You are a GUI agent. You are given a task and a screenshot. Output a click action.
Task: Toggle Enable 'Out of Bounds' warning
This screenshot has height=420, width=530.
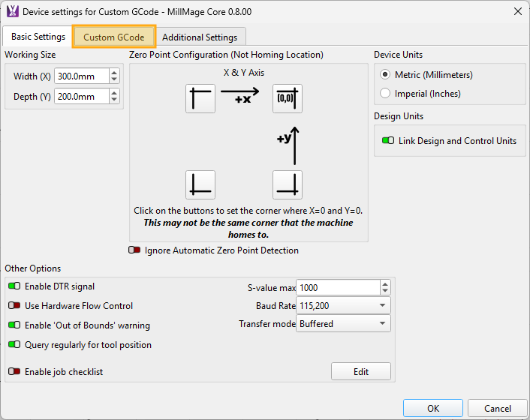14,325
